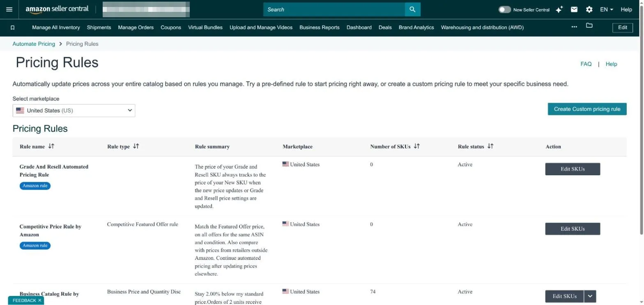Image resolution: width=644 pixels, height=305 pixels.
Task: Click the search magnifier button
Action: pos(412,9)
